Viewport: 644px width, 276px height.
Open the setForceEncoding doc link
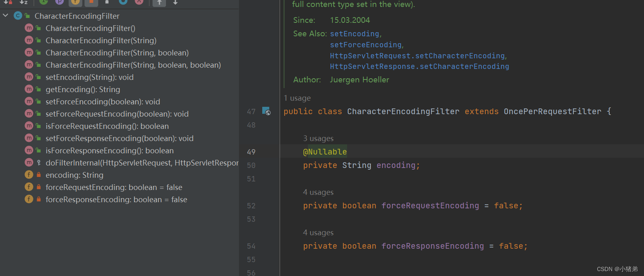(366, 45)
